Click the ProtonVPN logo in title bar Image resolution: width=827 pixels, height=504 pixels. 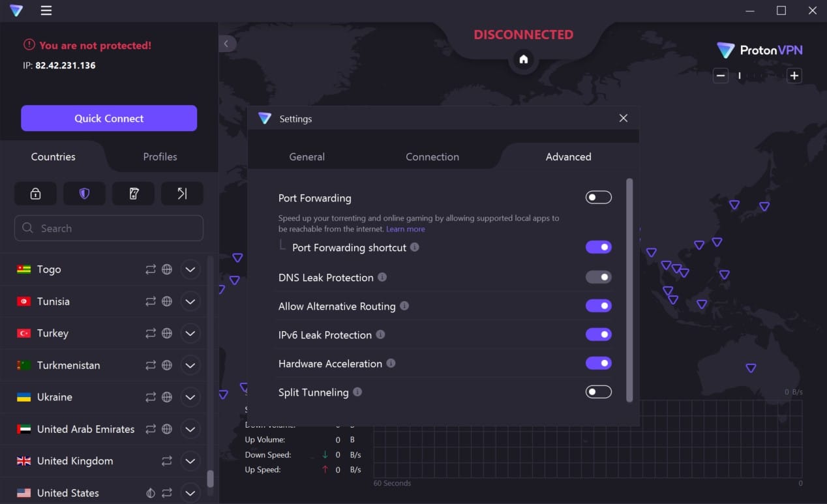point(16,10)
